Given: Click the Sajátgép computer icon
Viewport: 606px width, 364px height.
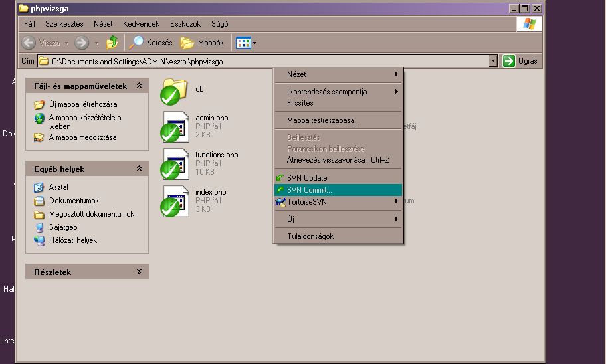Looking at the screenshot, I should click(39, 227).
